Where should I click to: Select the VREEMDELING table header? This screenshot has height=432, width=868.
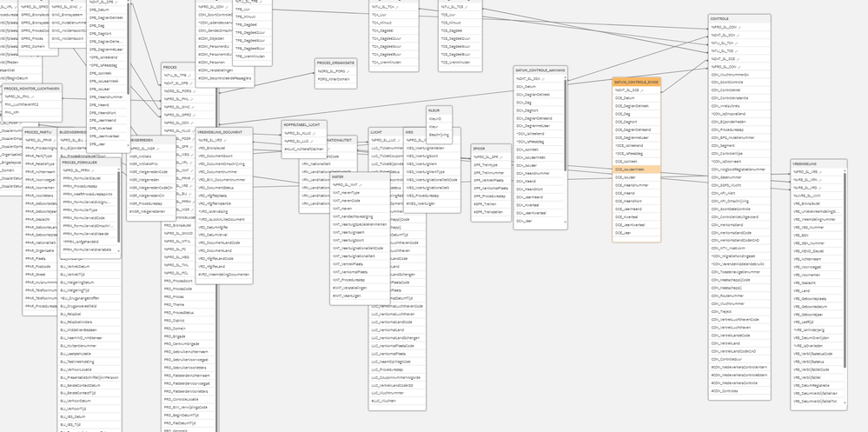818,164
